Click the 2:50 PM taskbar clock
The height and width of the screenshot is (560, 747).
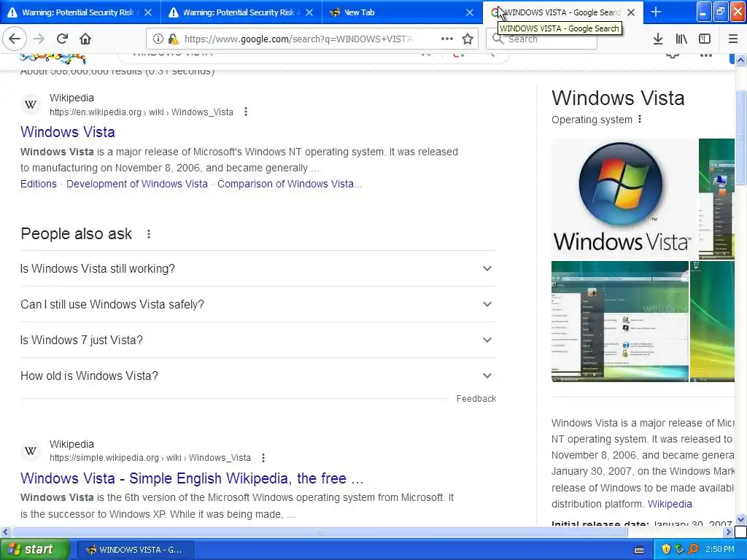(719, 549)
